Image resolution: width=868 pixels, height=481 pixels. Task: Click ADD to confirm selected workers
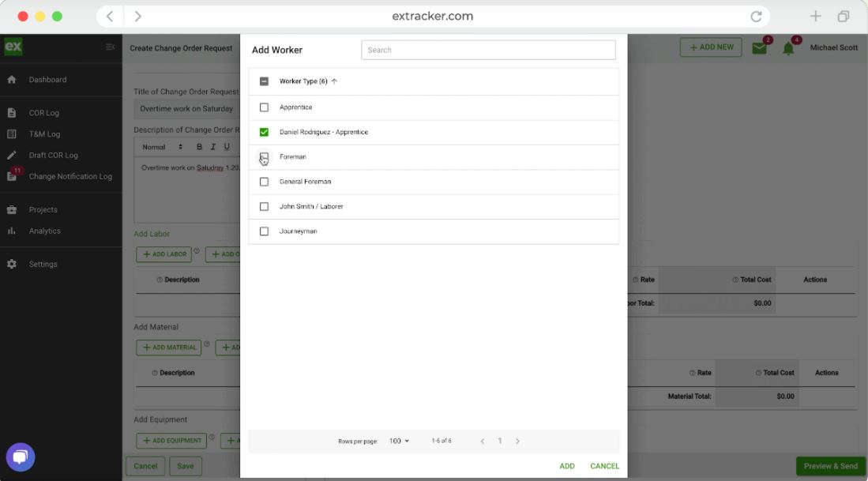(566, 466)
